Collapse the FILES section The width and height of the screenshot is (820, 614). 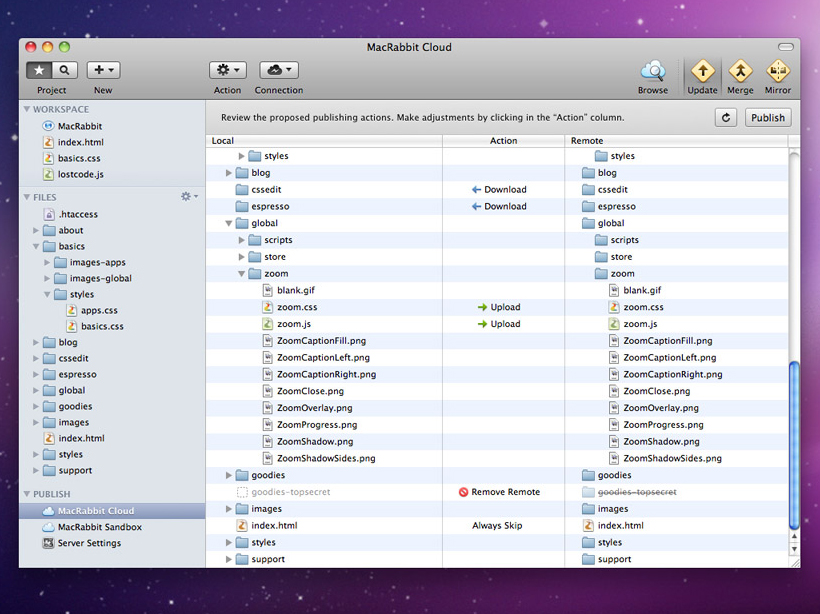pyautogui.click(x=27, y=197)
